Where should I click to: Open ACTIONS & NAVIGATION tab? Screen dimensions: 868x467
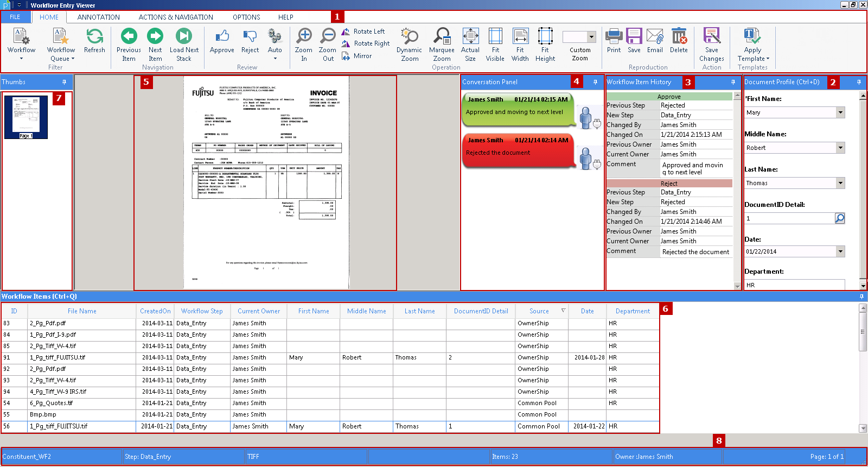tap(176, 17)
